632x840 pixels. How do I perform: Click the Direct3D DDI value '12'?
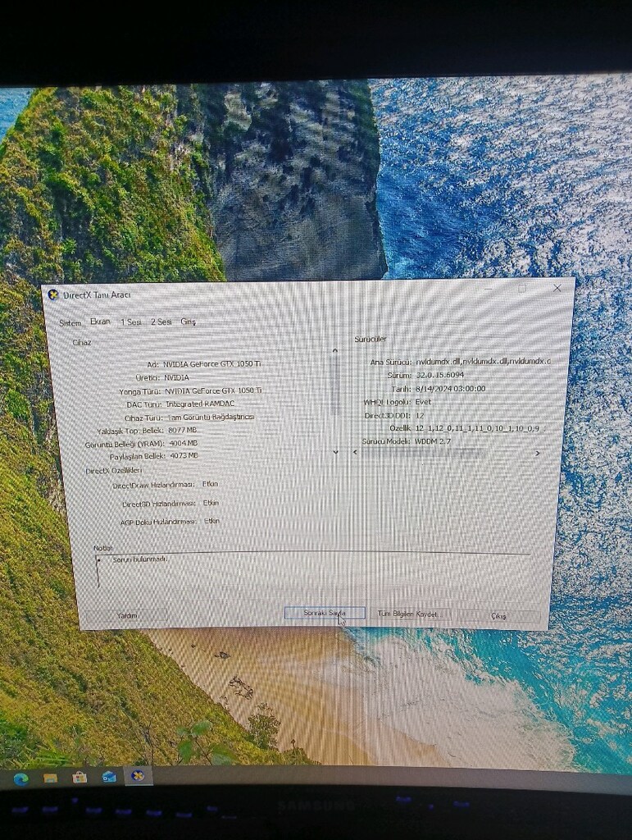(x=420, y=415)
